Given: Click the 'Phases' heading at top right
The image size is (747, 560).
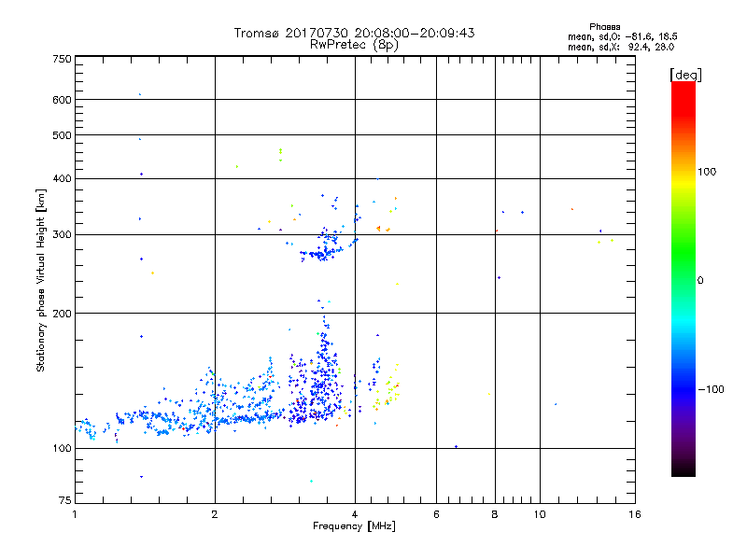Looking at the screenshot, I should pyautogui.click(x=604, y=27).
